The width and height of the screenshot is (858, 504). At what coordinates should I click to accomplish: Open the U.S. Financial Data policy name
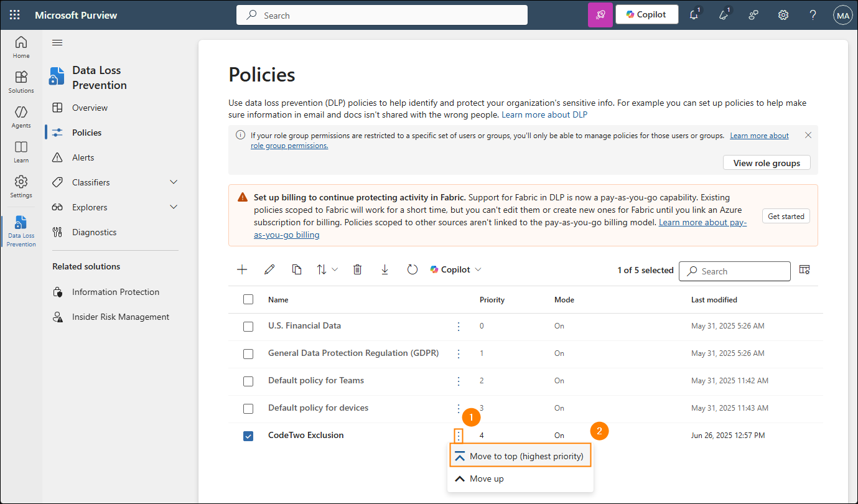pos(305,325)
